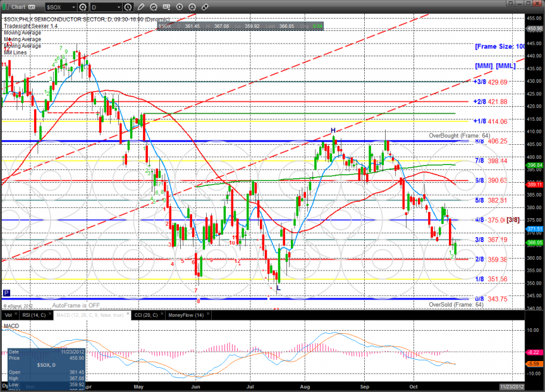Click the [Frame Size label
The image size is (545, 392).
tap(500, 47)
